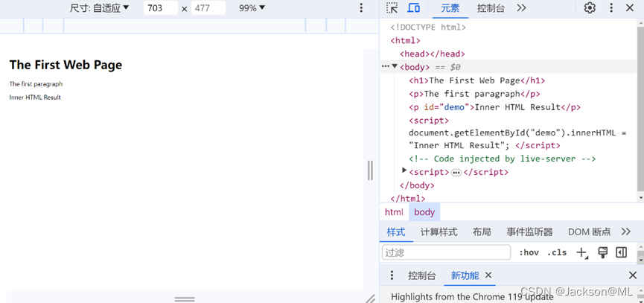Select the p The first paragraph node
This screenshot has width=644, height=303.
pyautogui.click(x=474, y=94)
